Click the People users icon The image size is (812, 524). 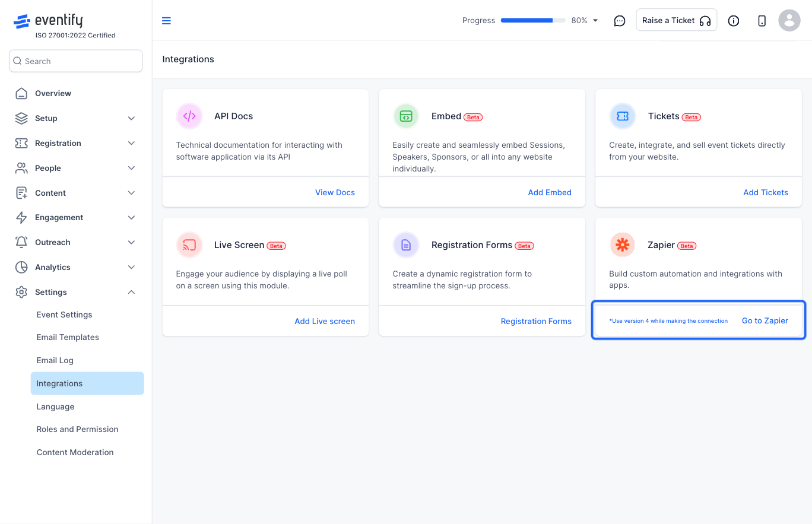pyautogui.click(x=21, y=168)
